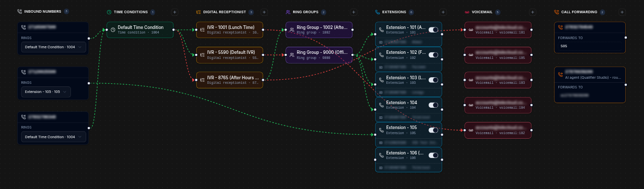Screen dimensions: 644x189
Task: Toggle Extension - 106 switch
Action: 433,155
